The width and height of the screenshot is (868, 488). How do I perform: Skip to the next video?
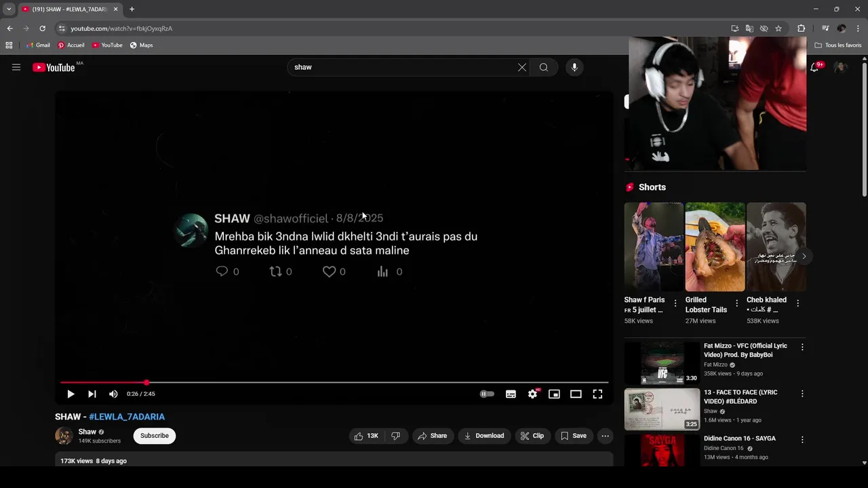pos(92,394)
